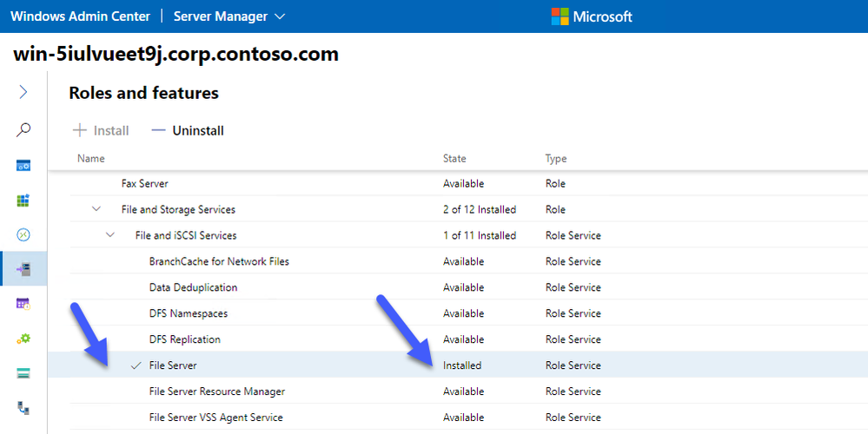Go to Windows Admin Center home
Viewport: 868px width, 434px height.
[x=80, y=16]
